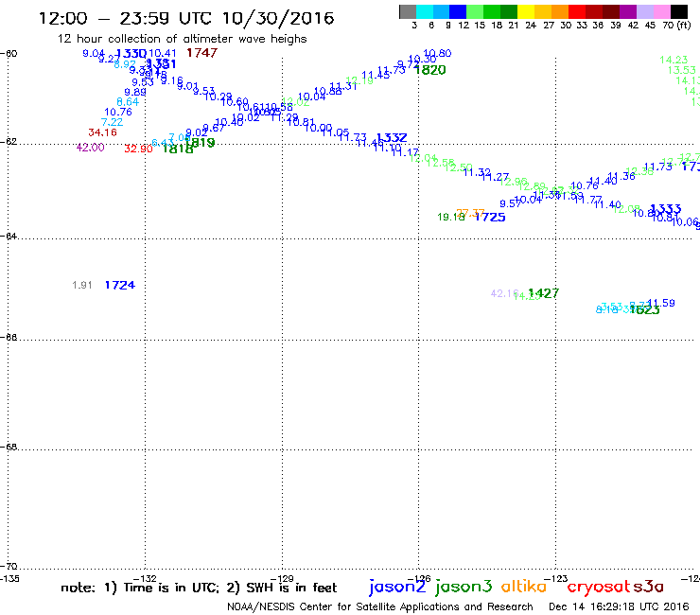Click the yellow swatch in the color scale

tap(526, 11)
